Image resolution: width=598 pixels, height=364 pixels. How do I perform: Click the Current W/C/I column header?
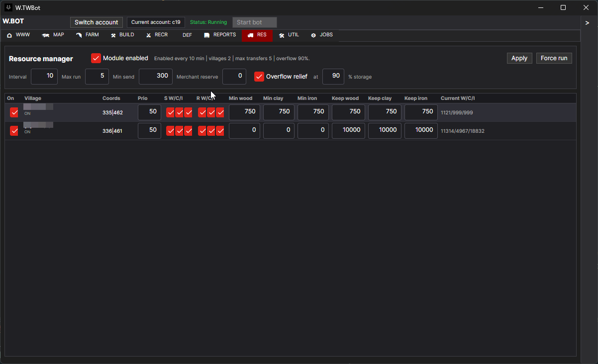[458, 98]
